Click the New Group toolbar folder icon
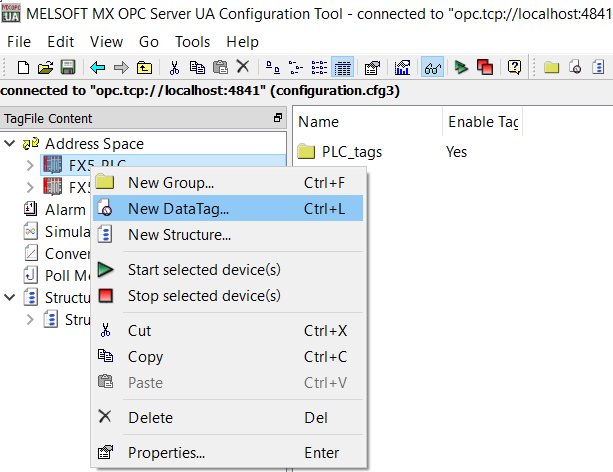613x472 pixels. pos(551,68)
